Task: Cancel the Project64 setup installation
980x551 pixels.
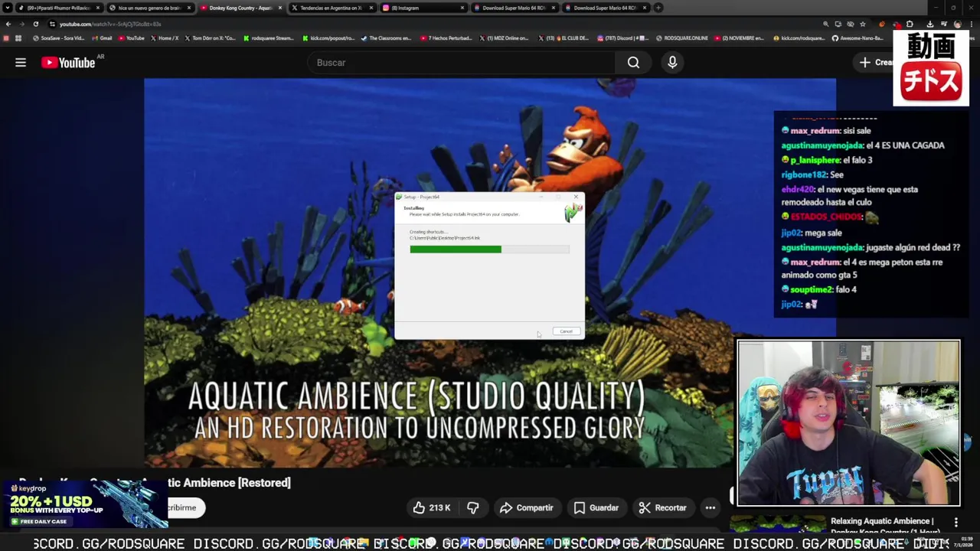Action: [x=566, y=331]
